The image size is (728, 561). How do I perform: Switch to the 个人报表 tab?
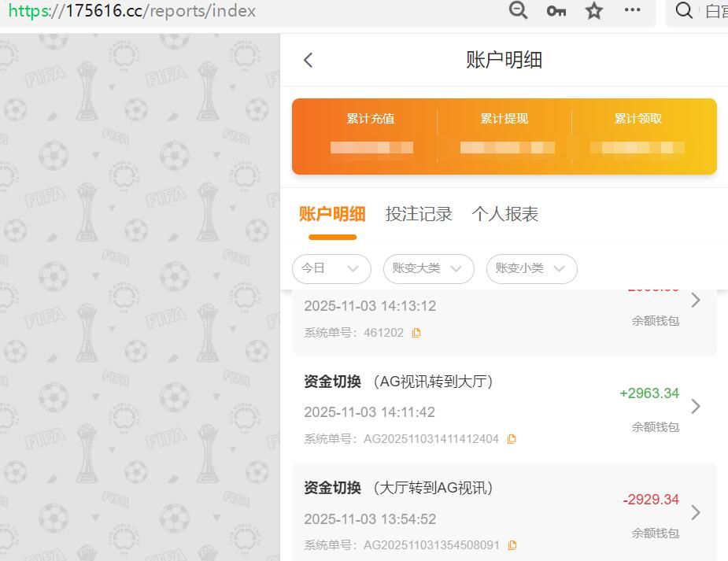(x=504, y=213)
